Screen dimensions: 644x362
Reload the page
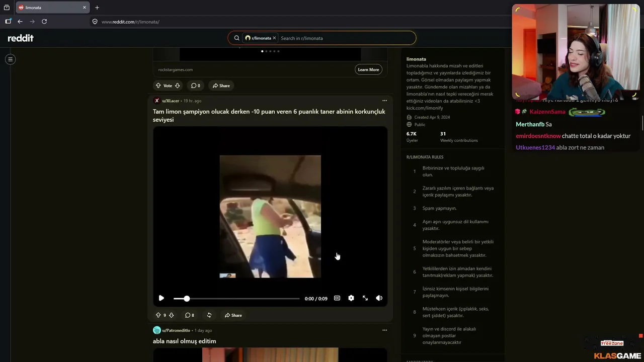coord(44,22)
